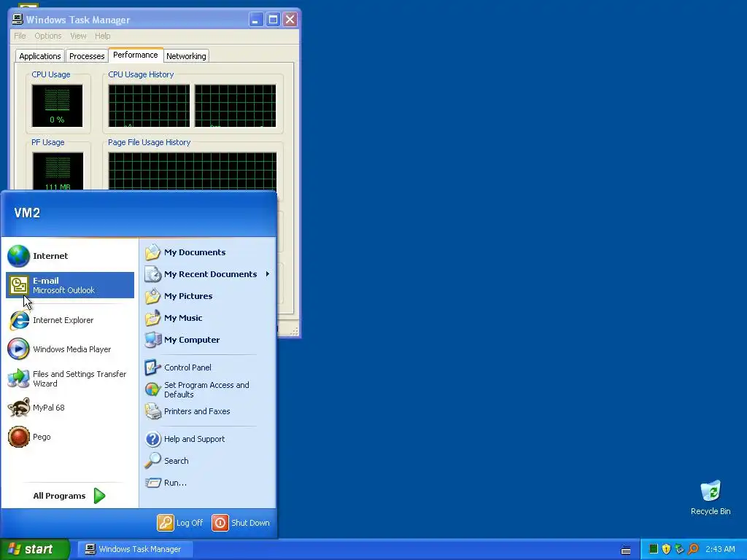
Task: Open Internet globe icon in Start menu
Action: [x=18, y=256]
